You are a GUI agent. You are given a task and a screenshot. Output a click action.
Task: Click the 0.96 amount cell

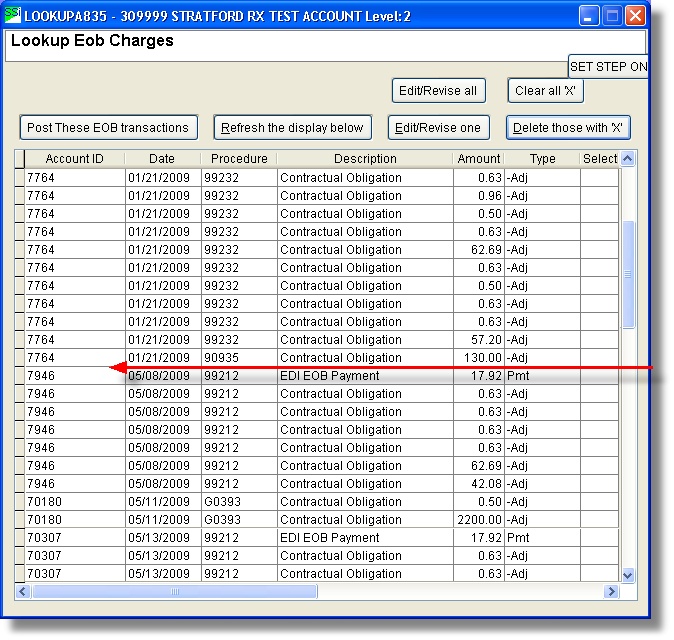tap(479, 196)
